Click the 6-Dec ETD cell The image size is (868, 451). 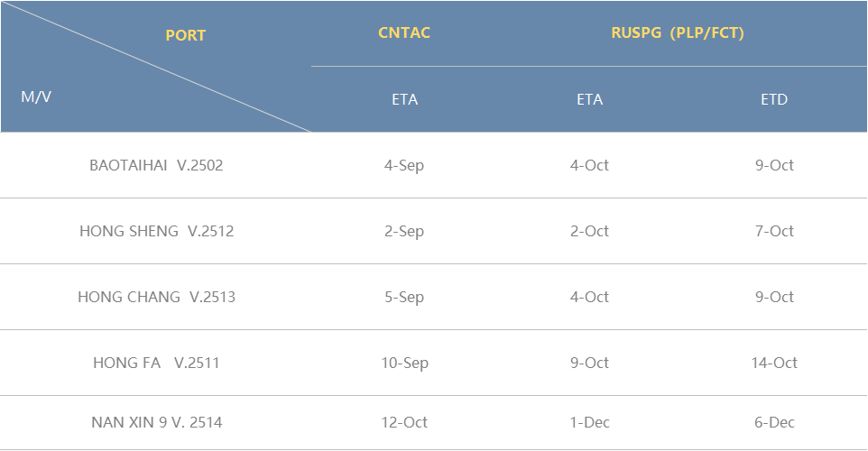pos(774,422)
